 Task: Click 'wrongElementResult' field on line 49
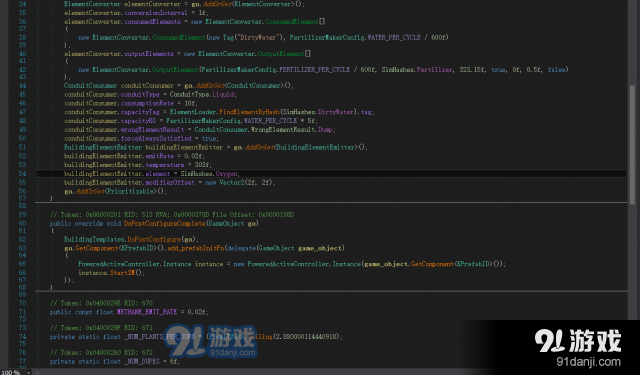pyautogui.click(x=152, y=130)
